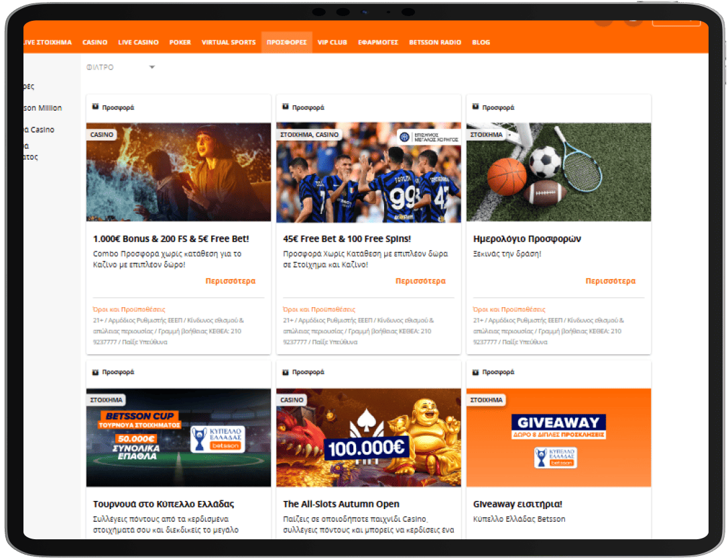Screen dimensions: 728x560
Task: Go to the VIP CLUB section
Action: click(332, 42)
